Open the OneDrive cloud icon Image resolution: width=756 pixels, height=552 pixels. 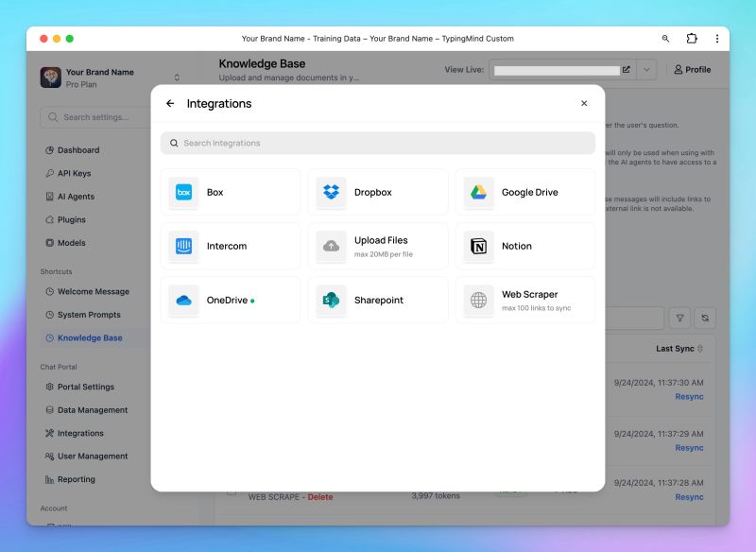click(183, 301)
